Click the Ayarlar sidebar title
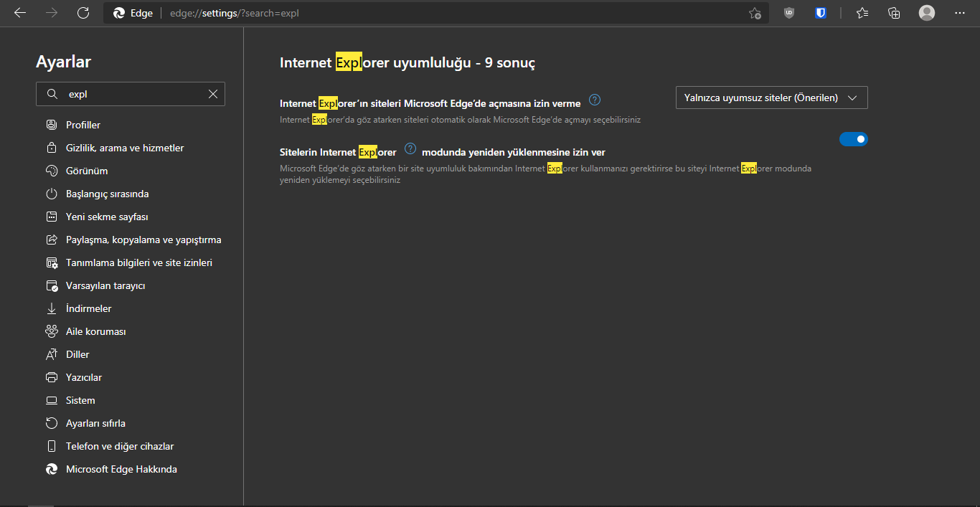980x507 pixels. pyautogui.click(x=63, y=62)
